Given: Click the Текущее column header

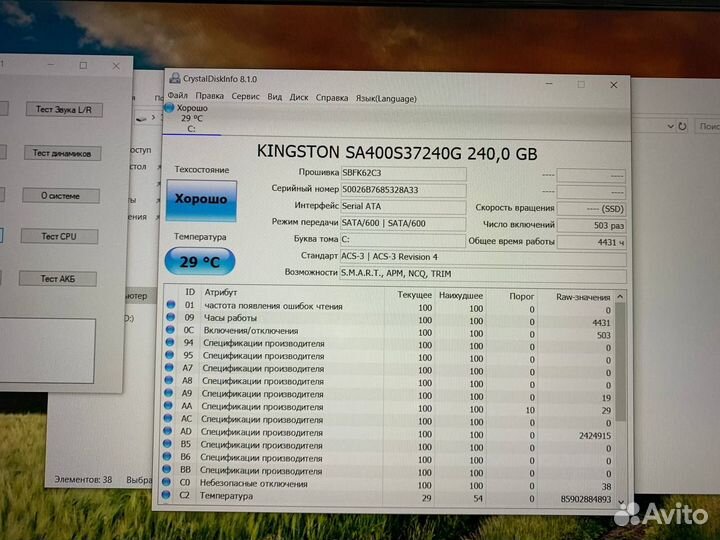Looking at the screenshot, I should 414,295.
